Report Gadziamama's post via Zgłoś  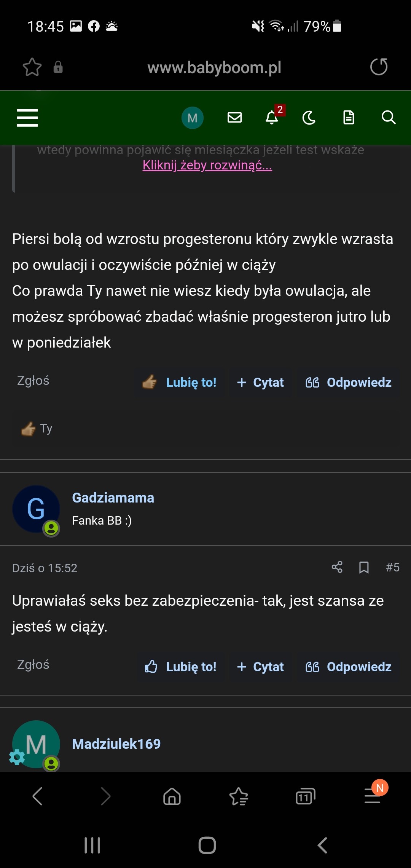tap(33, 665)
